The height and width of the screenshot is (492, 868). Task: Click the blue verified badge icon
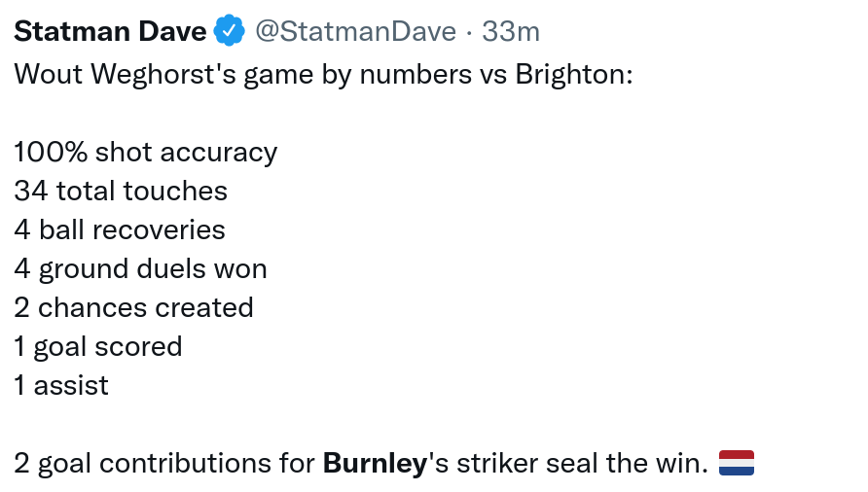230,32
